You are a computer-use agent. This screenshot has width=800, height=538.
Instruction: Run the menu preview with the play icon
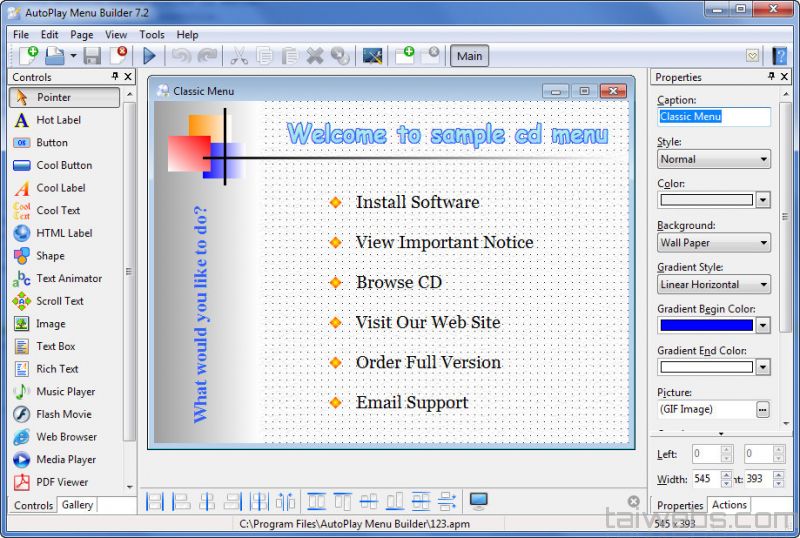click(x=149, y=56)
